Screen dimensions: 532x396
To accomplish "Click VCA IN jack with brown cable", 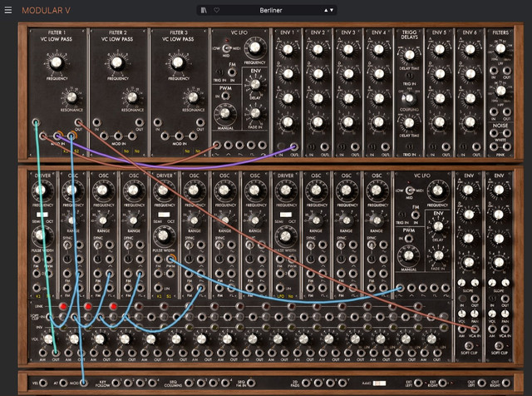I will pos(475,329).
